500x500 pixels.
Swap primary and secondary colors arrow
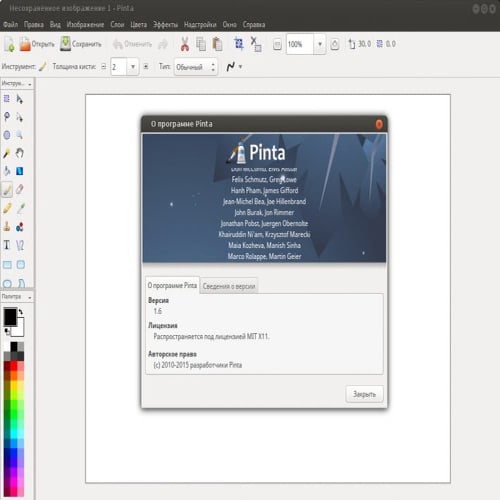tap(21, 312)
